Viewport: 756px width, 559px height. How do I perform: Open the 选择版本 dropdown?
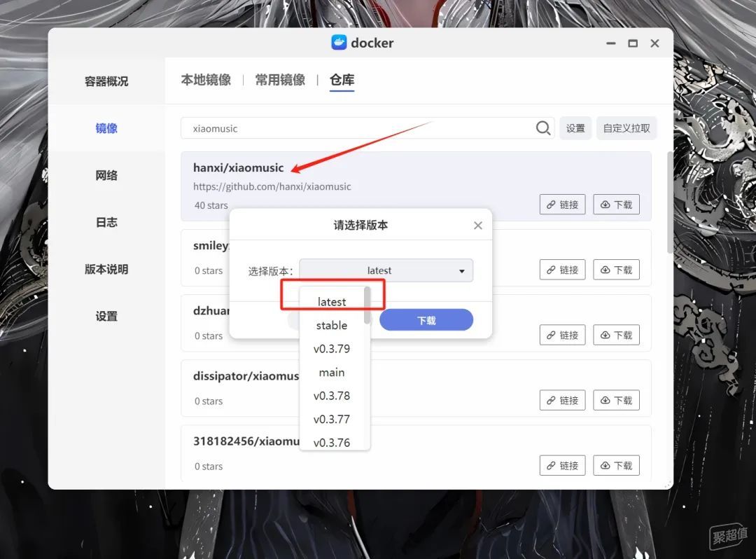click(386, 270)
